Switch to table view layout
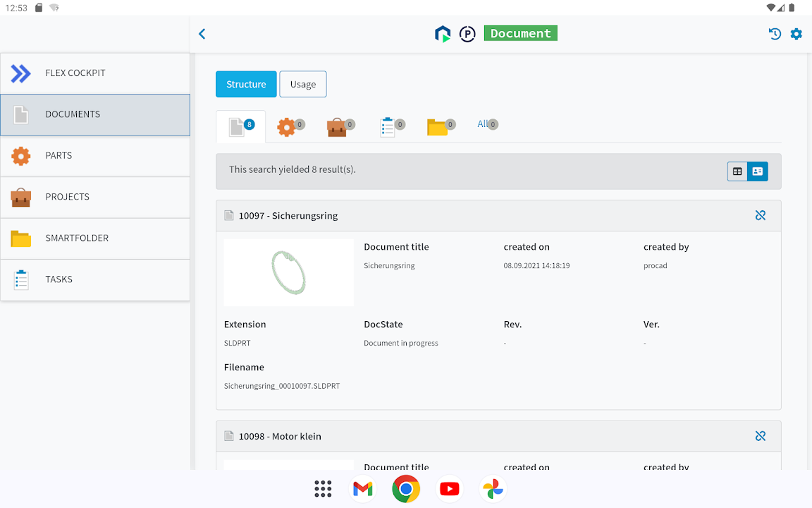 (737, 171)
